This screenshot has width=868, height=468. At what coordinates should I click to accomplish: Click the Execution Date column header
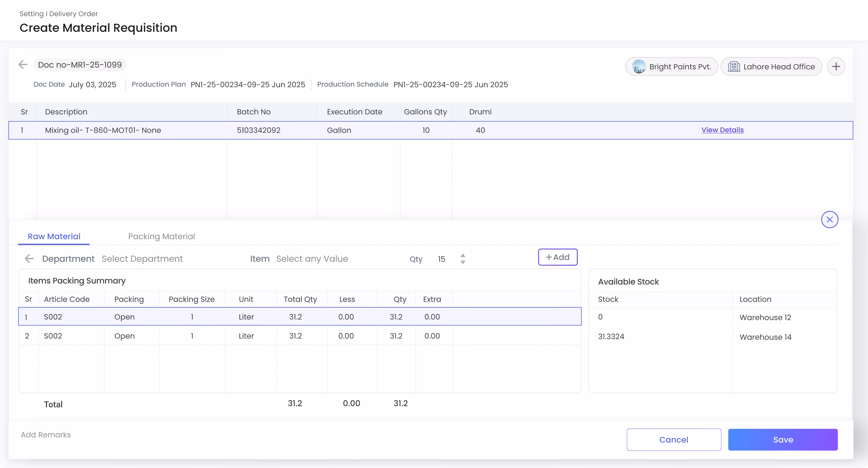(355, 112)
